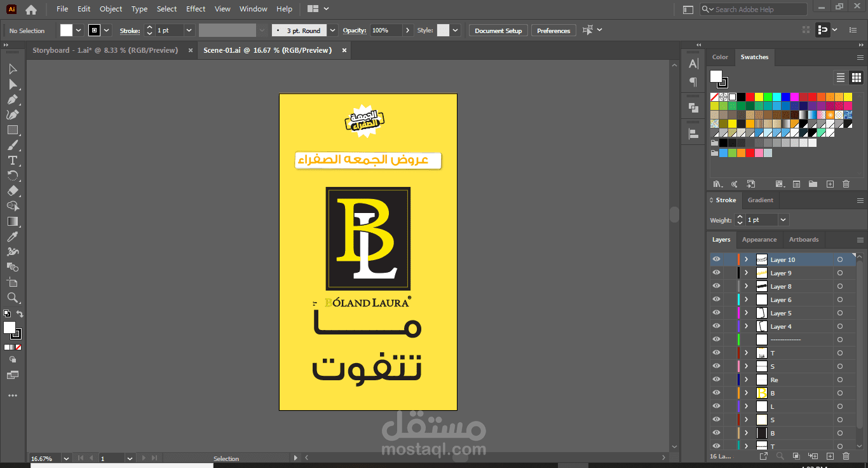Open the Window menu

coord(254,9)
